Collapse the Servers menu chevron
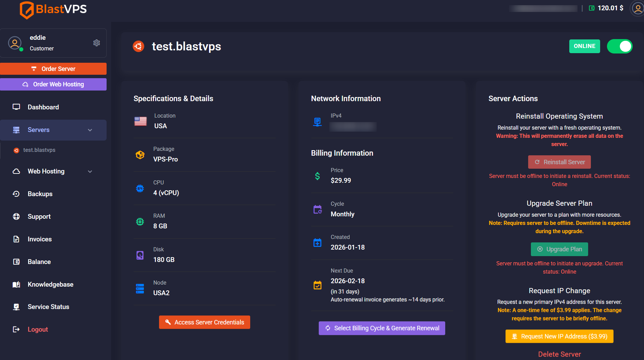 pyautogui.click(x=90, y=130)
